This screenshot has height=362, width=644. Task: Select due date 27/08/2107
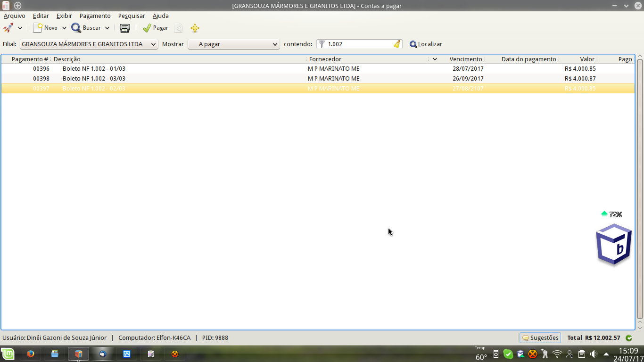point(468,88)
